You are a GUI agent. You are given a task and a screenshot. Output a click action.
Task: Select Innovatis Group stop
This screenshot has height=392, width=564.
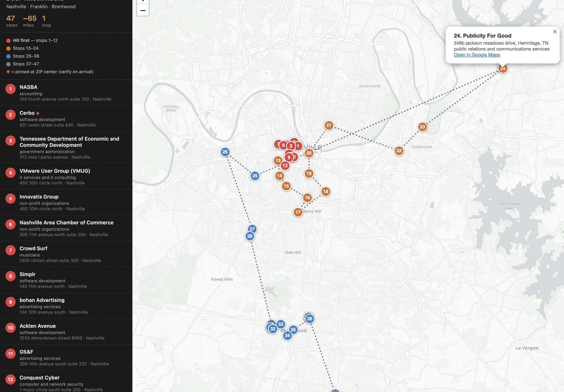point(66,202)
